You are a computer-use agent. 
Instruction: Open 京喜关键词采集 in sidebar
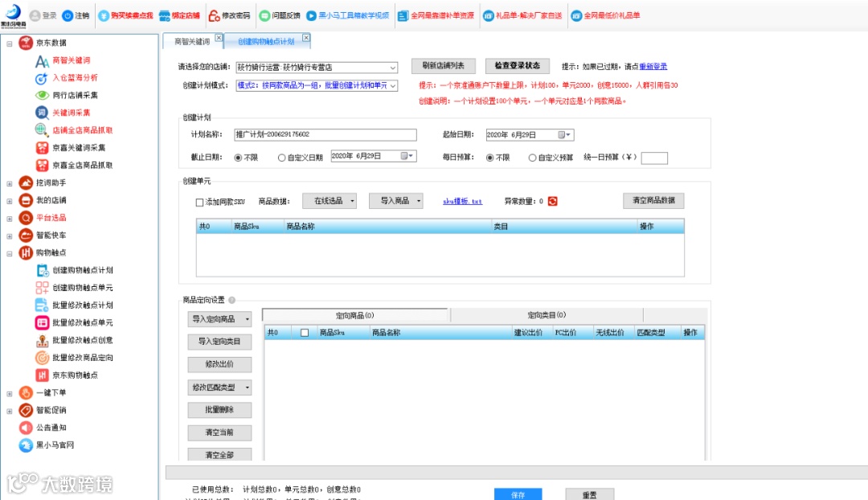[x=79, y=148]
